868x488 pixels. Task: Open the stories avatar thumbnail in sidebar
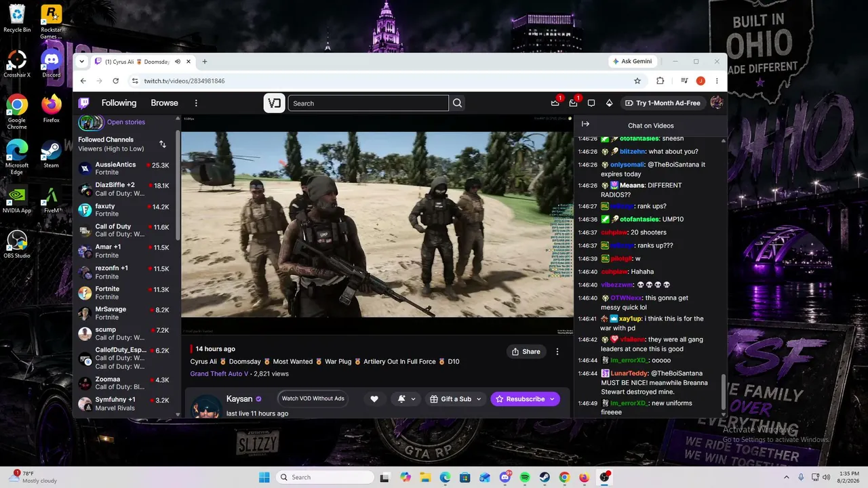coord(91,122)
